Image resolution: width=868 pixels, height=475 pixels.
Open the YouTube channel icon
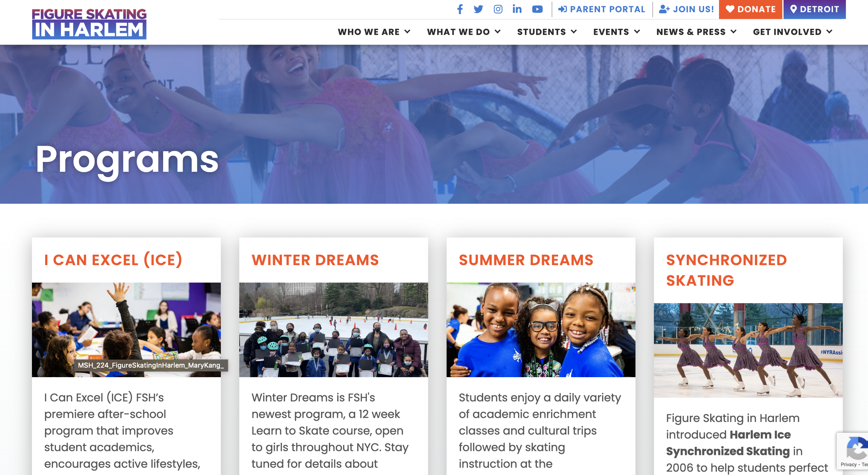pos(537,9)
